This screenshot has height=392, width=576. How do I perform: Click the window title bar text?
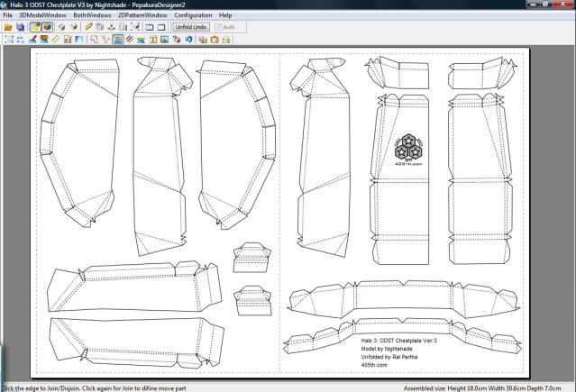[97, 5]
